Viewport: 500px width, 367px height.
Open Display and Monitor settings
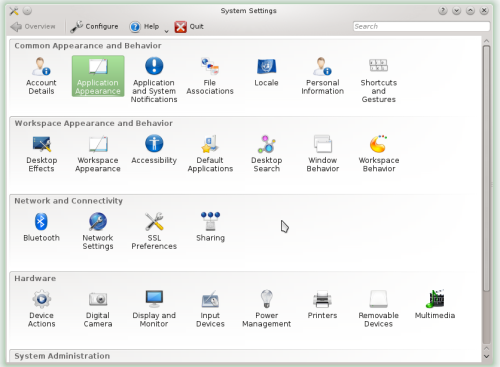pyautogui.click(x=154, y=309)
